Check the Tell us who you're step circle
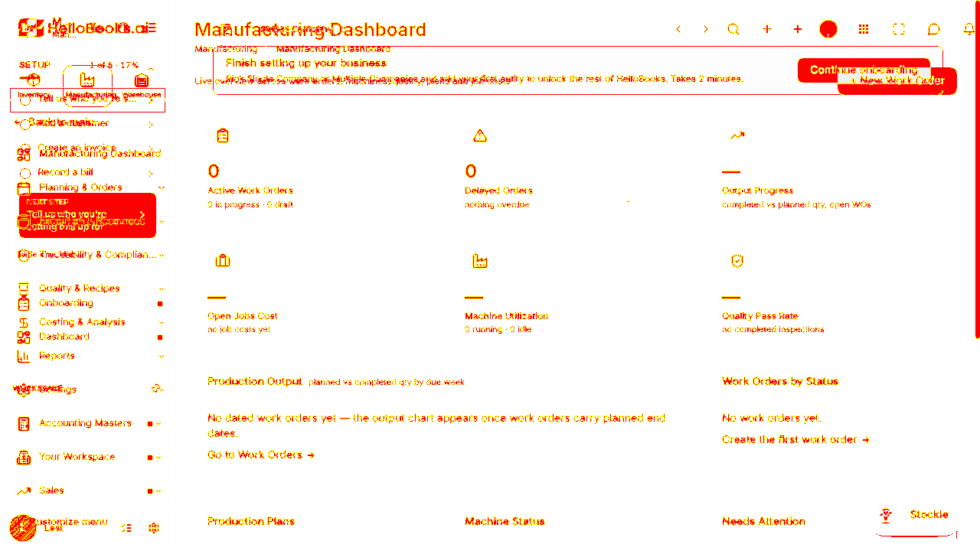Screen dimensions: 980x551 [x=24, y=99]
